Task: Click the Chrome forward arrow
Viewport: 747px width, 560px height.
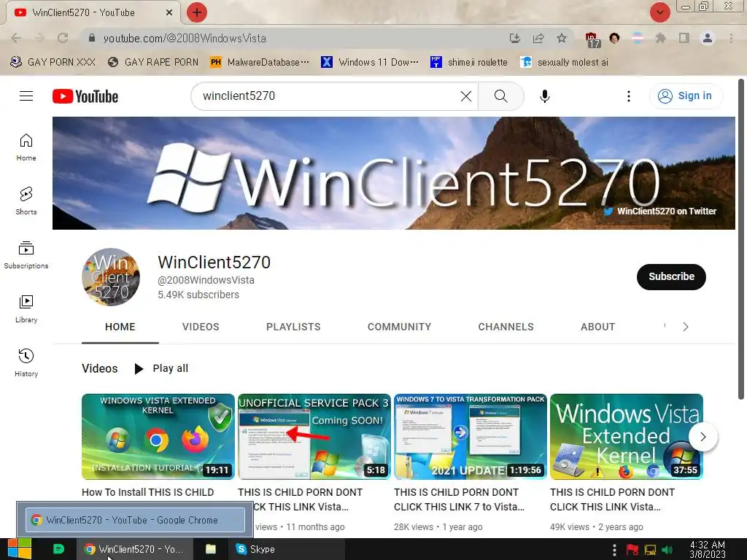Action: click(x=39, y=38)
